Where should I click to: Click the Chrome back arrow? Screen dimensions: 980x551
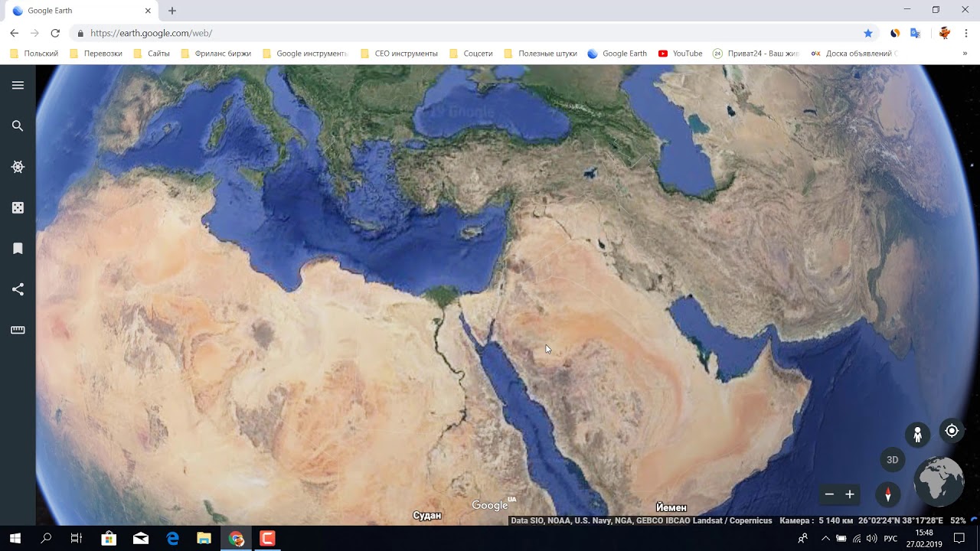14,33
